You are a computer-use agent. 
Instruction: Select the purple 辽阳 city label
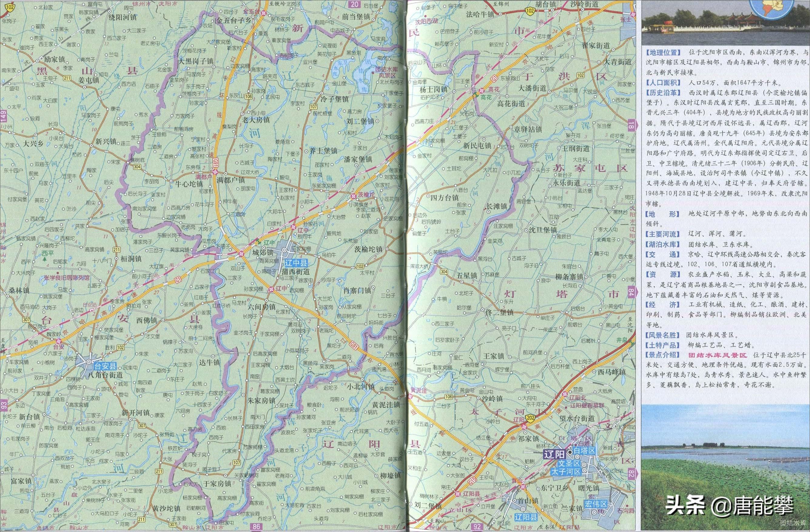tap(554, 454)
